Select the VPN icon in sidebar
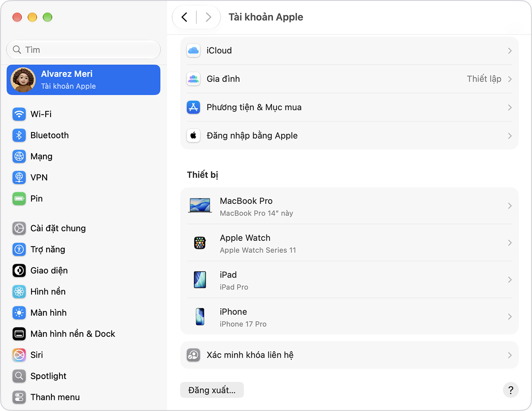532x411 pixels. point(19,178)
